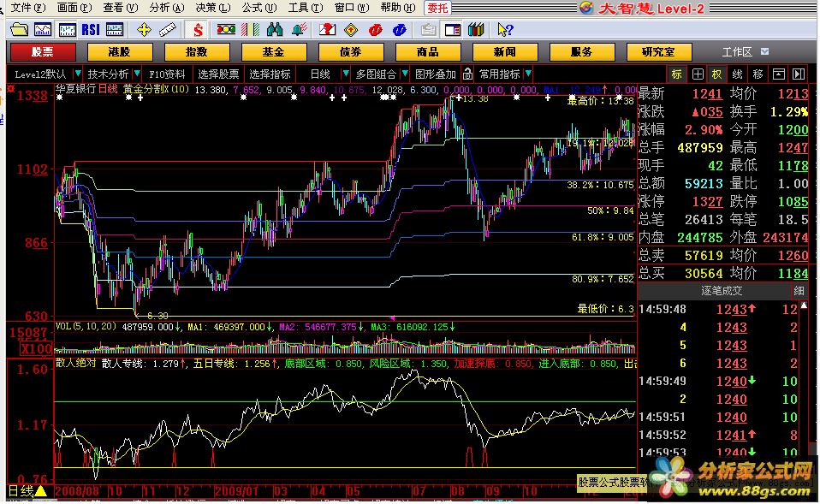This screenshot has height=504, width=820.
Task: Toggle the 线 line drawing button
Action: (737, 74)
